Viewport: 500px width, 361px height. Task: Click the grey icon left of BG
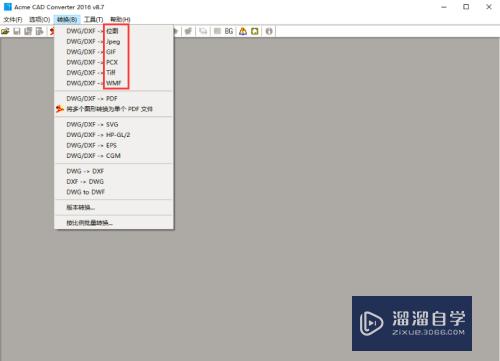217,31
